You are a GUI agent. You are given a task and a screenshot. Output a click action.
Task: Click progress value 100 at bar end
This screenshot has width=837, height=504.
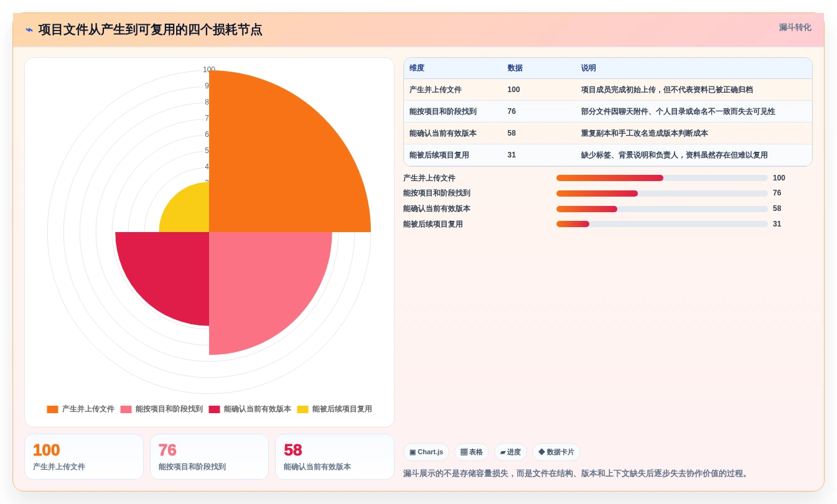(779, 178)
